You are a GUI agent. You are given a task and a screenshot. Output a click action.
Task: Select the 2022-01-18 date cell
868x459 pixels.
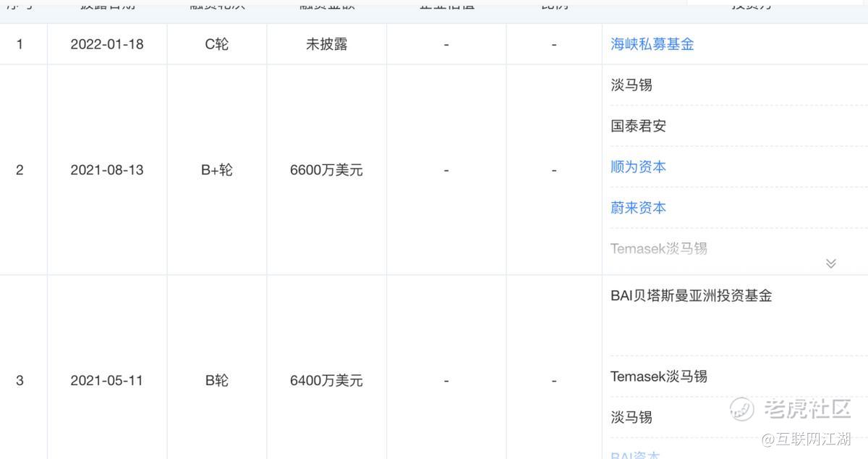click(x=107, y=44)
